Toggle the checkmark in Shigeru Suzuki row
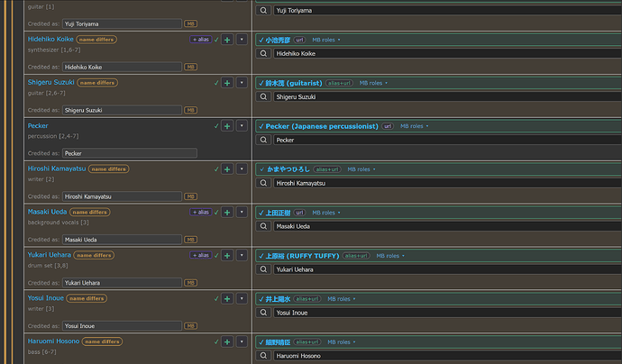The width and height of the screenshot is (622, 364). point(216,83)
